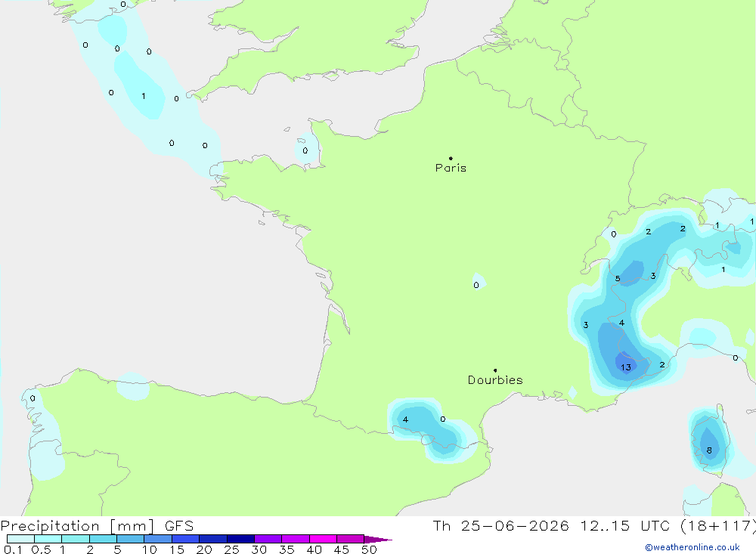Click the 5 mm precipitation value

pyautogui.click(x=618, y=279)
